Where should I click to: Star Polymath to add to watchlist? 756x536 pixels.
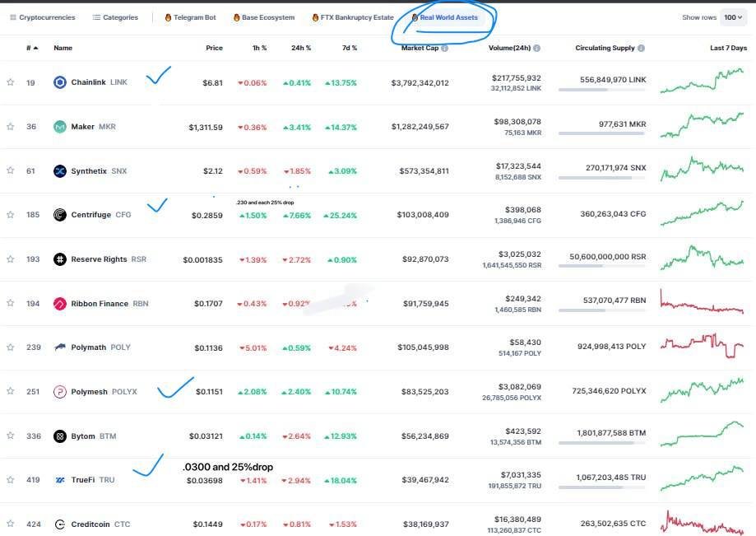(10, 347)
